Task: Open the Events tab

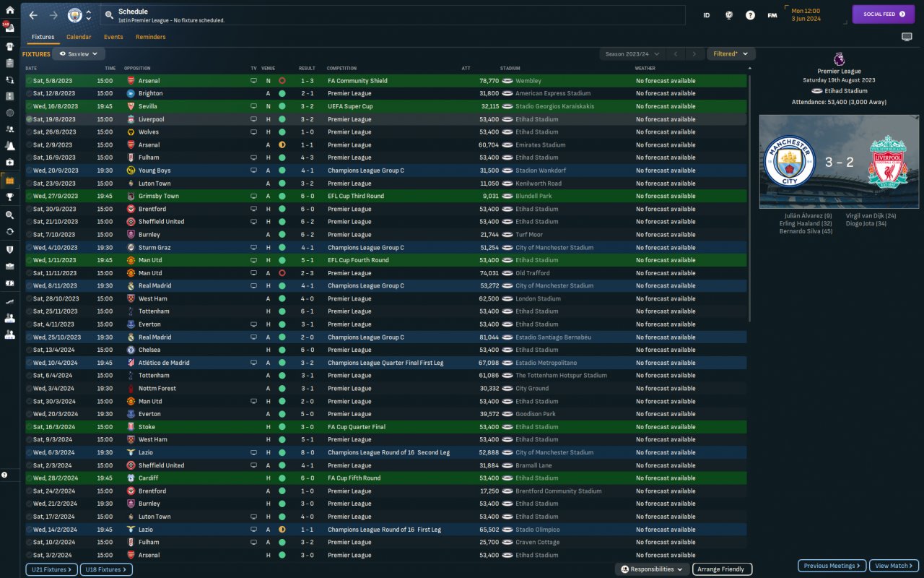Action: click(113, 37)
